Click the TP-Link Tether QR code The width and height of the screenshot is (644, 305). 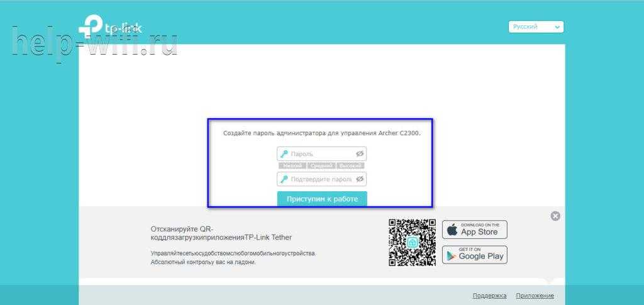tap(413, 243)
